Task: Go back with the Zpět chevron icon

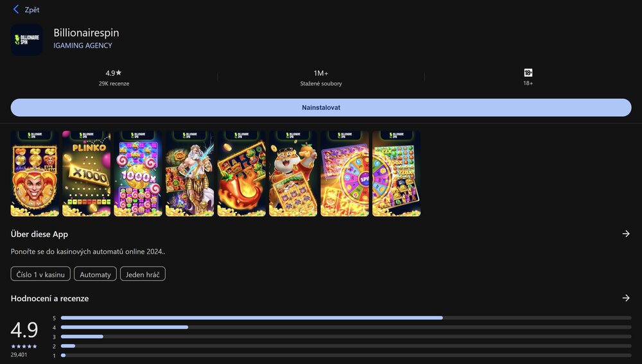Action: tap(16, 10)
